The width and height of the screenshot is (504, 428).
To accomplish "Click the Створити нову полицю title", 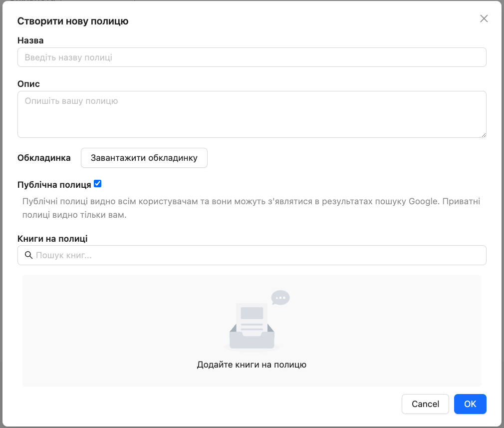I will click(73, 21).
